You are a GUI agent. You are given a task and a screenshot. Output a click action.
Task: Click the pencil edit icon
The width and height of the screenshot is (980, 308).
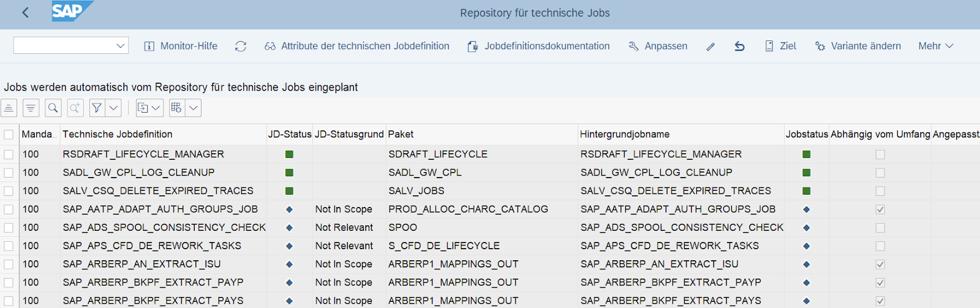tap(710, 47)
